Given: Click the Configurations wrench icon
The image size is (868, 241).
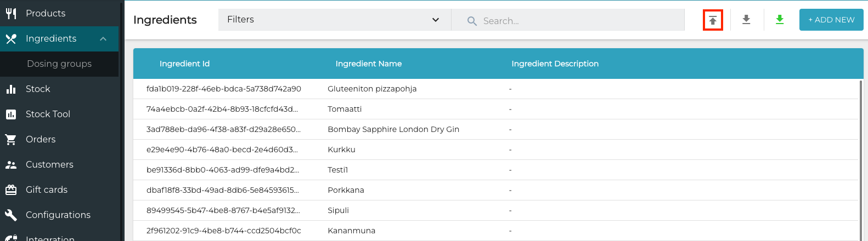Looking at the screenshot, I should point(11,215).
